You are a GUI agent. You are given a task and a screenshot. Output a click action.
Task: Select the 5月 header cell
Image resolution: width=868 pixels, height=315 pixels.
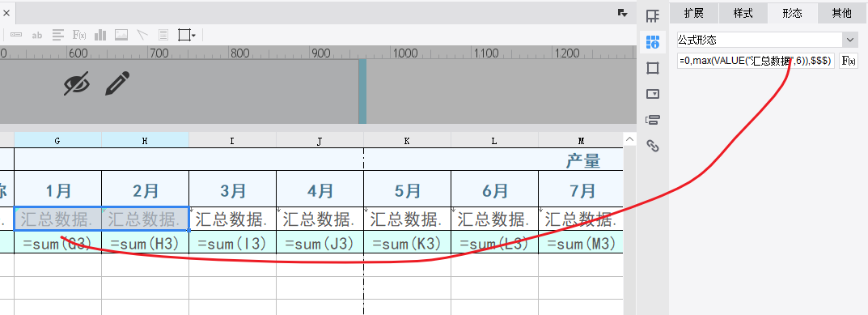click(408, 189)
